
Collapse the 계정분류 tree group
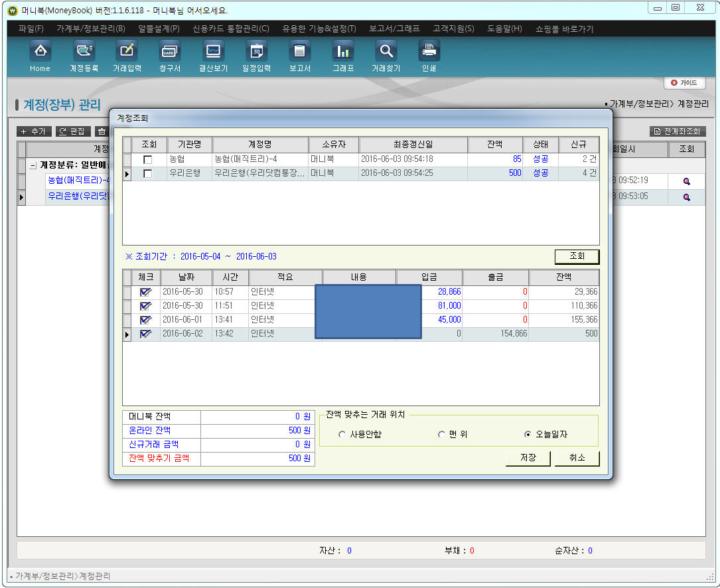[x=33, y=165]
